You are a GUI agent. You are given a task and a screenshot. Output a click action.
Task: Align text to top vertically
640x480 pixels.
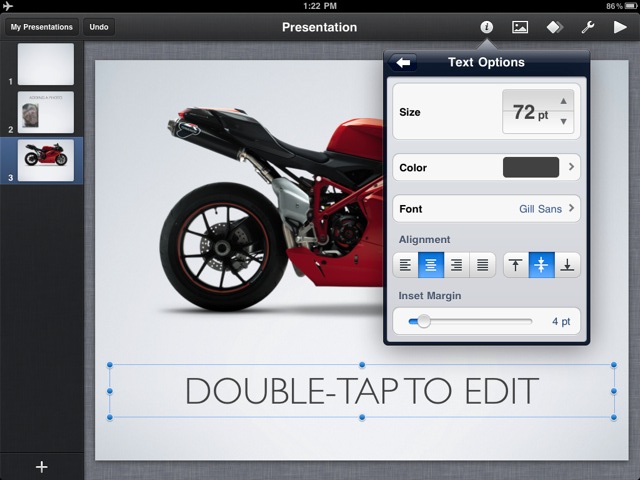tap(516, 265)
